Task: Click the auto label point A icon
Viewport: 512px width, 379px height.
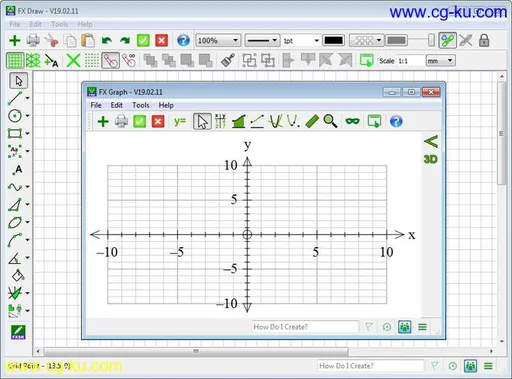Action: (x=51, y=61)
